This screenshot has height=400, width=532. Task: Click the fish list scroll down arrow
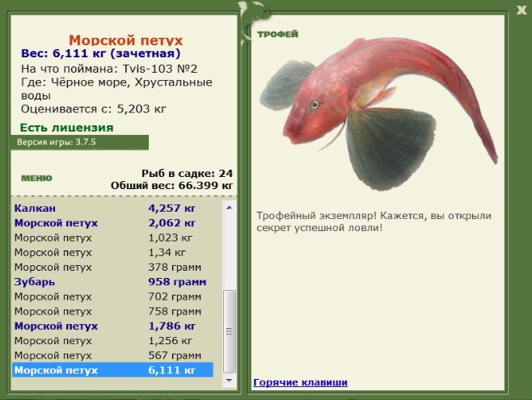pos(230,381)
